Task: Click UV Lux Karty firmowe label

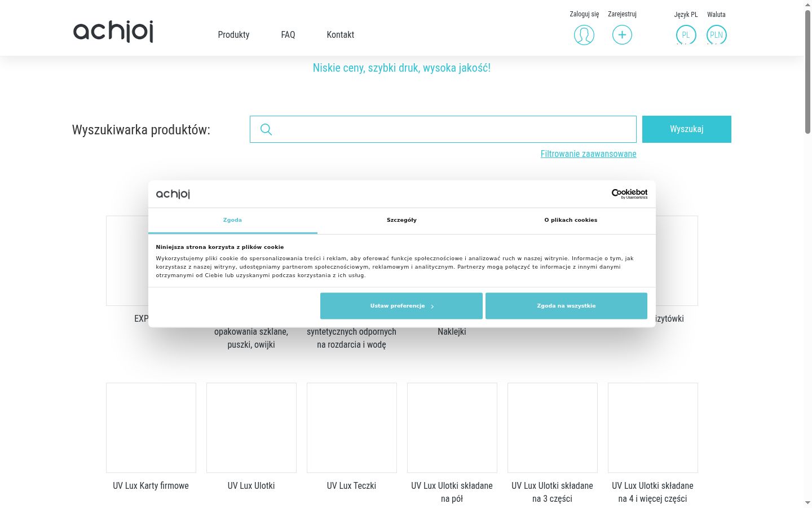Action: (151, 485)
